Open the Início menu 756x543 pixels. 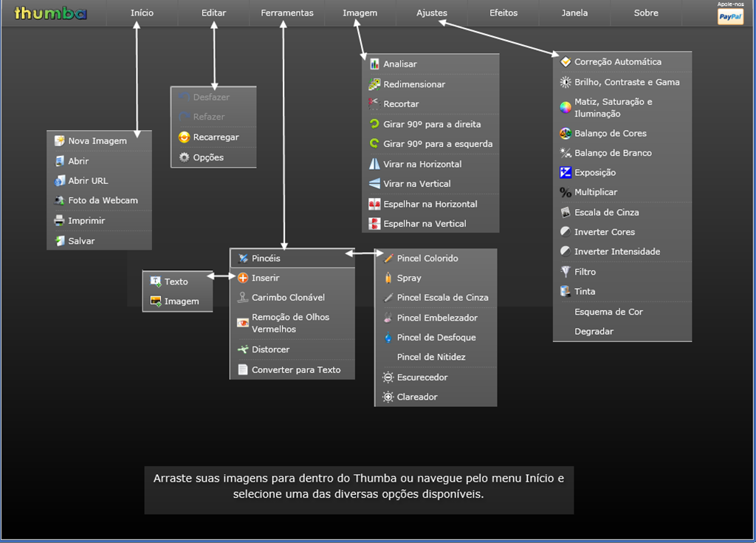pyautogui.click(x=142, y=13)
